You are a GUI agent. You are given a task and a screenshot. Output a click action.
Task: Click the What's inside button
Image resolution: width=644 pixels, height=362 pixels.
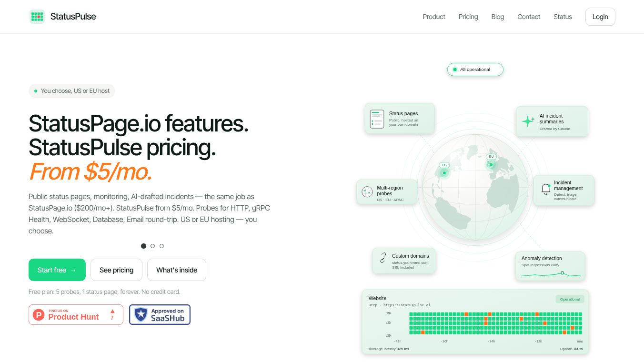pyautogui.click(x=177, y=270)
